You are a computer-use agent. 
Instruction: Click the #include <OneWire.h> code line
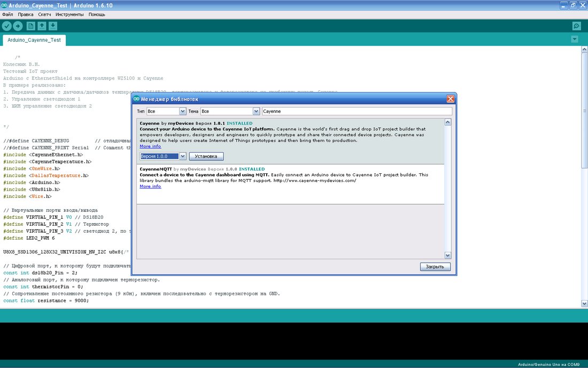pyautogui.click(x=32, y=168)
